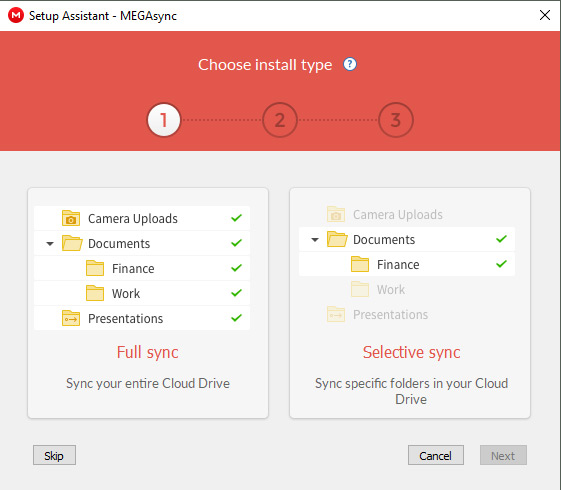The image size is (561, 490).
Task: Click the Skip button
Action: (x=54, y=455)
